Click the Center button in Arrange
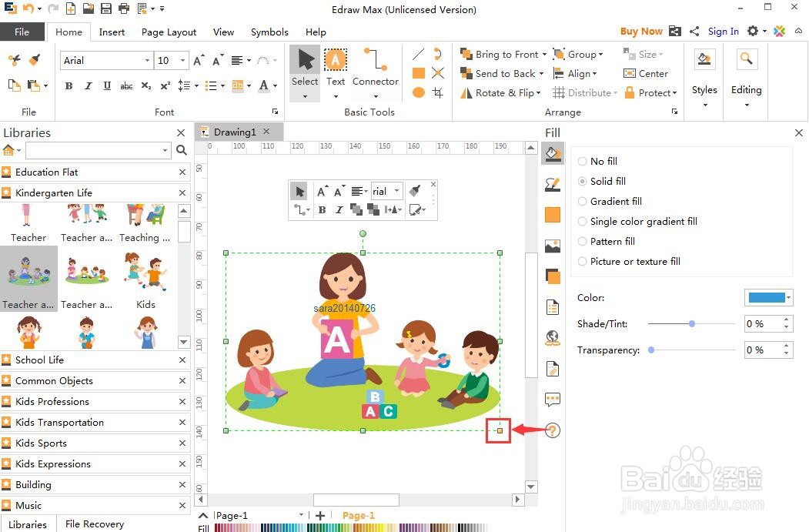The image size is (809, 532). [x=646, y=74]
